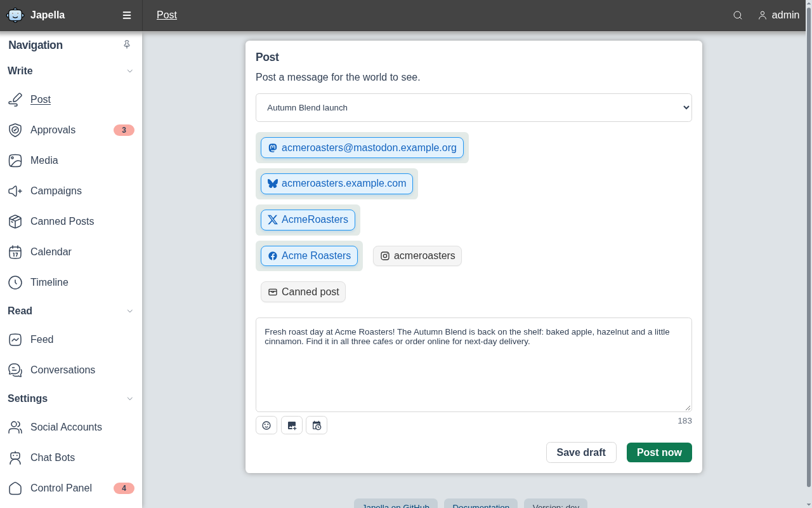The image size is (812, 508).
Task: Open Control Panel in the sidebar
Action: pyautogui.click(x=71, y=488)
